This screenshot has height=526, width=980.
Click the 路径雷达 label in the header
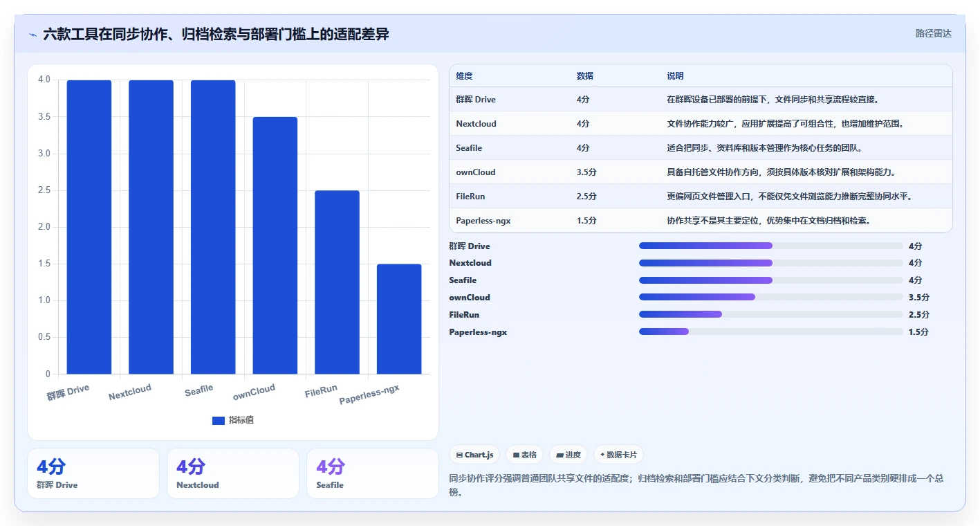pos(933,33)
